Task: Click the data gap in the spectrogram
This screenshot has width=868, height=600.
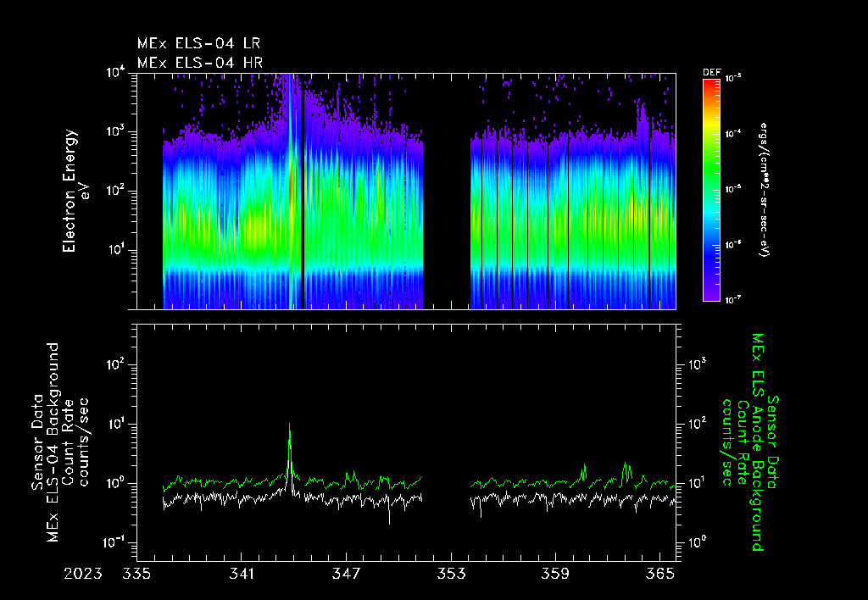Action: 447,191
